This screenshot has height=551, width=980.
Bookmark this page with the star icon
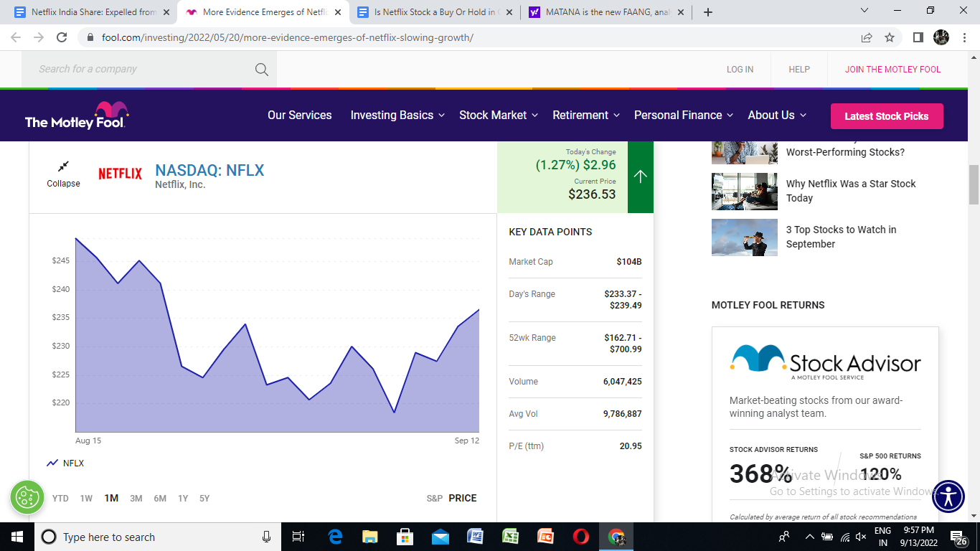pos(890,37)
